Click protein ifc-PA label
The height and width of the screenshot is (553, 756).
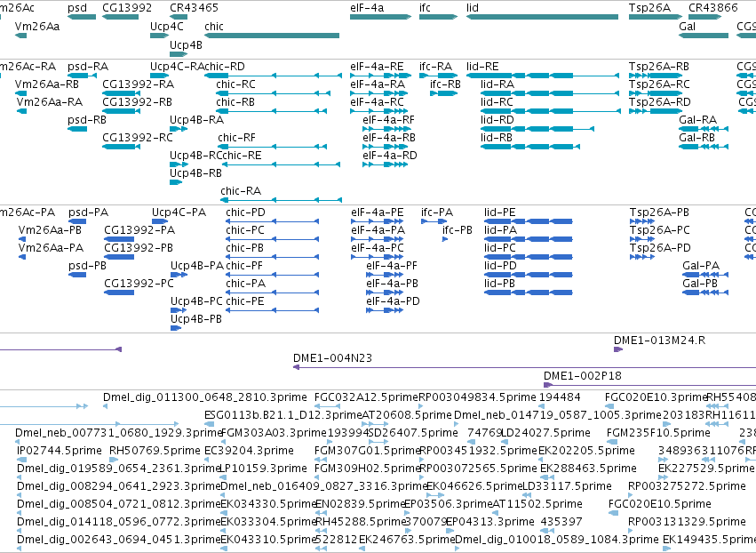[x=437, y=212]
